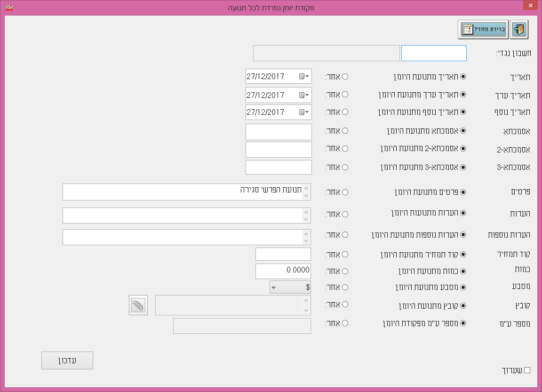Select אחר radio for the תאריך row
The width and height of the screenshot is (542, 392).
tap(345, 76)
